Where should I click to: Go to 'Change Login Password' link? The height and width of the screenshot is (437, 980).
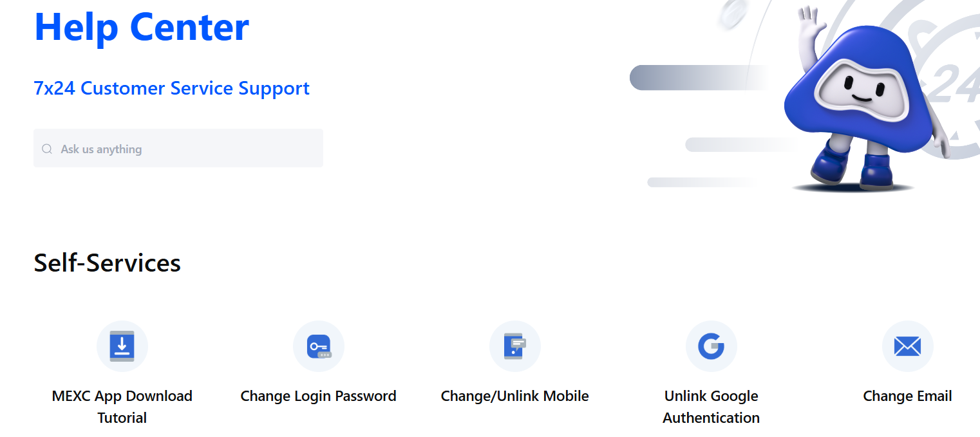click(x=319, y=396)
